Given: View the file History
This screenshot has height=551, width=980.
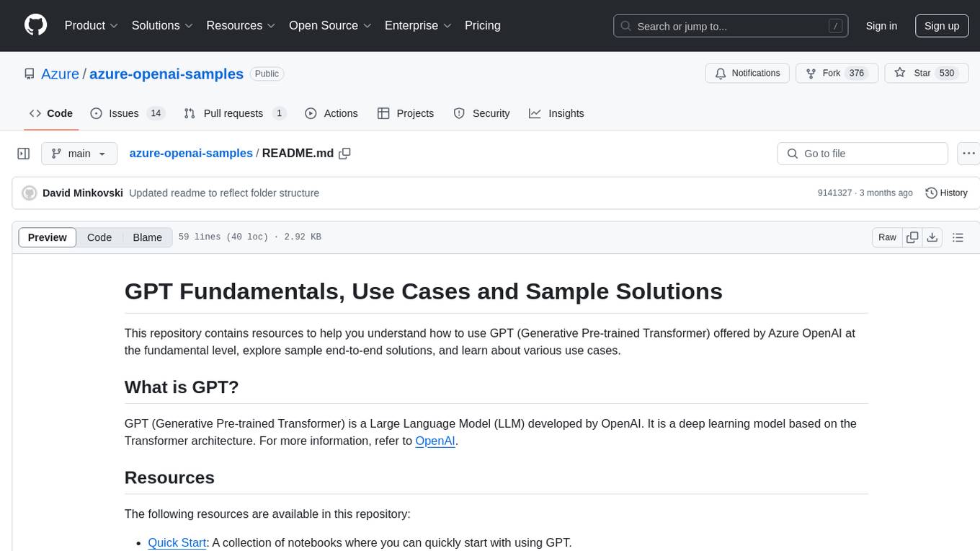Looking at the screenshot, I should [x=946, y=193].
